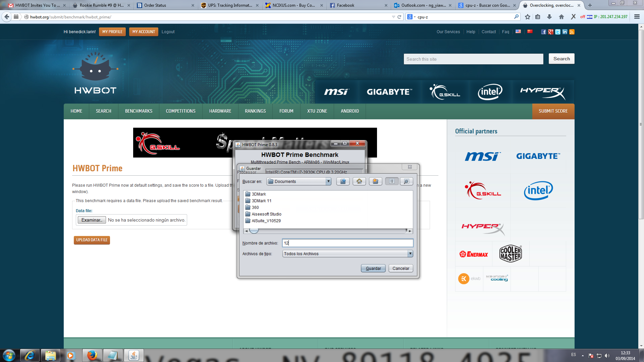Open a new browser tab

[590, 5]
